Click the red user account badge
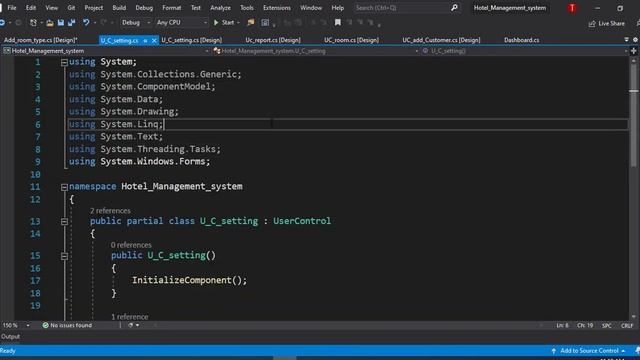Screen dimensions: 640x360 572,8
